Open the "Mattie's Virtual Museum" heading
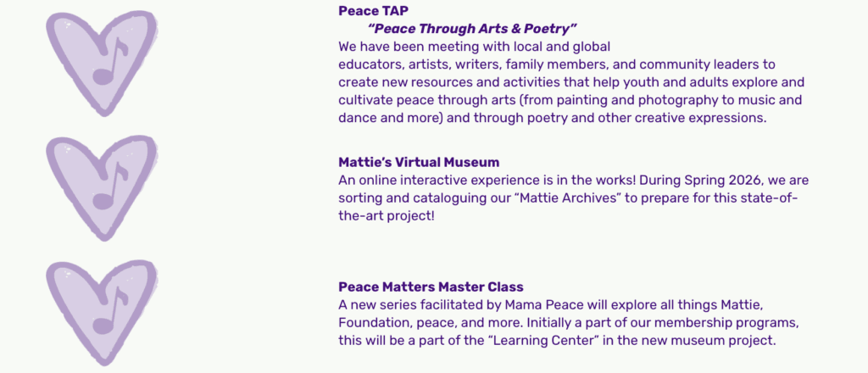This screenshot has height=373, width=868. 419,162
